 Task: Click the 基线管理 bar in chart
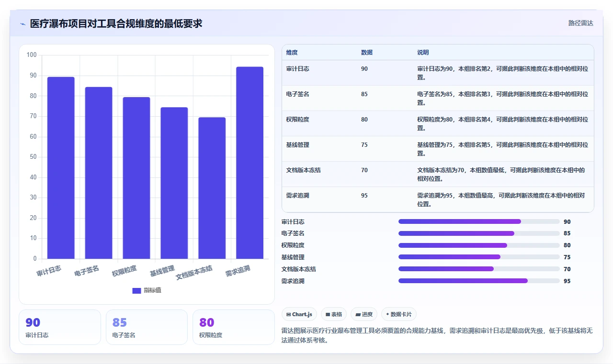pyautogui.click(x=174, y=183)
